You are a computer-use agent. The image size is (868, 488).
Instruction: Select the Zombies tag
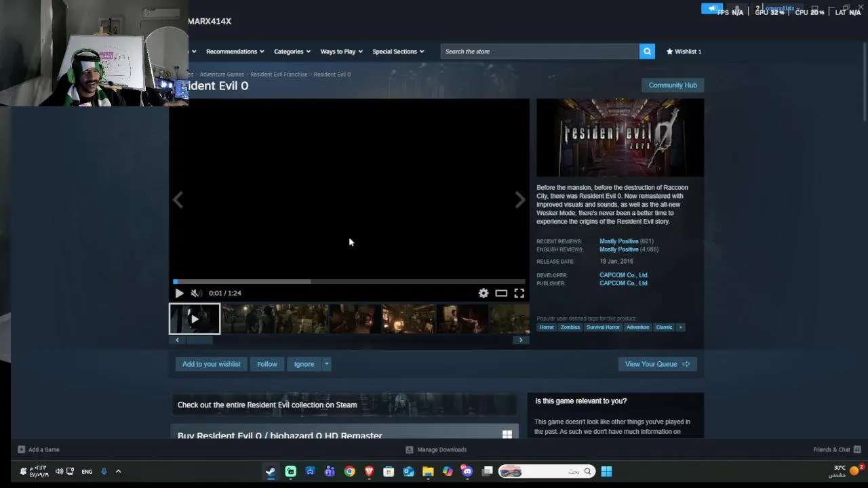click(570, 327)
